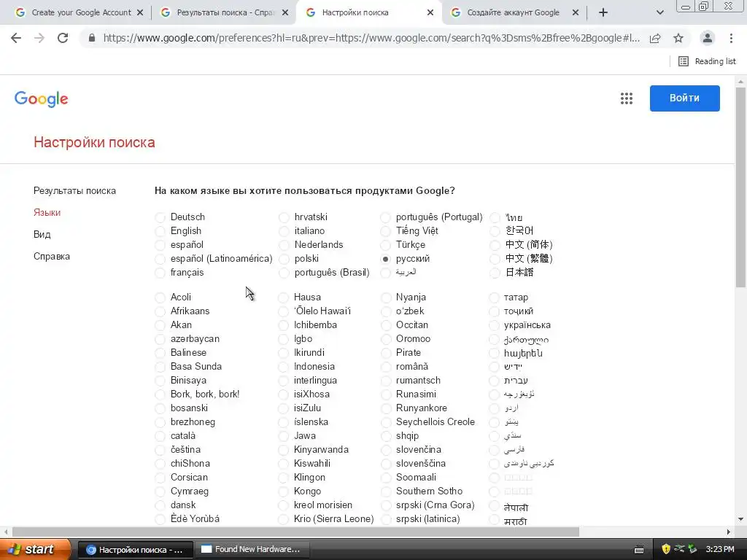Expand the tab search dropdown arrow
747x560 pixels.
[x=659, y=13]
